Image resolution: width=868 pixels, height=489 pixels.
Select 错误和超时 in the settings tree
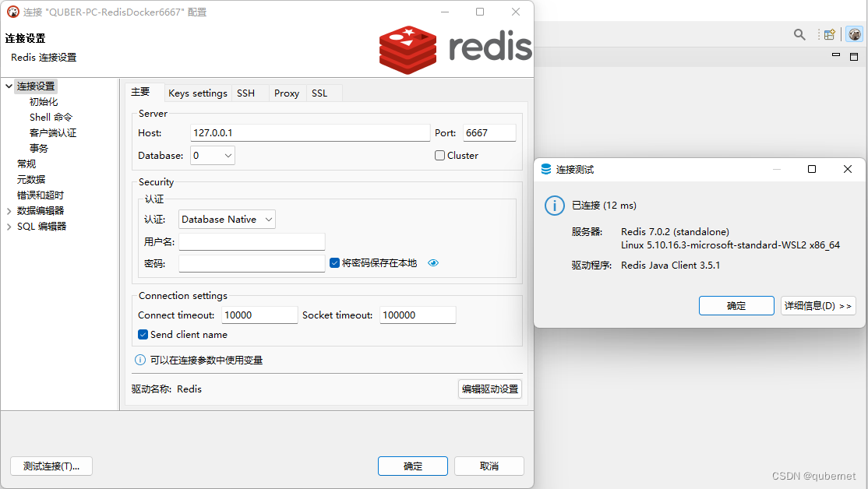pyautogui.click(x=40, y=195)
